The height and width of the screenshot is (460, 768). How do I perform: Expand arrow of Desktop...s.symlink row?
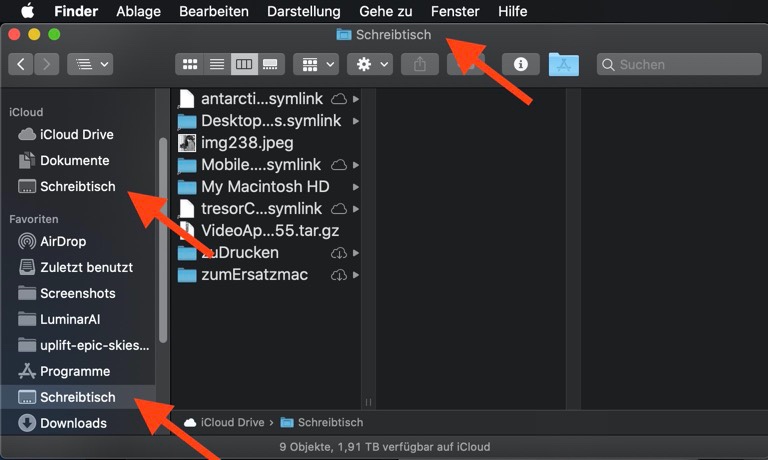tap(356, 121)
